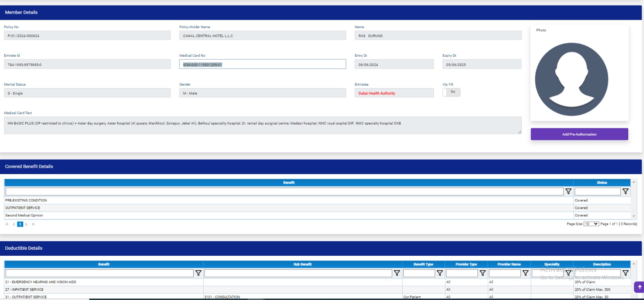Click the Benefit filter textbox in Covered Benefit Details
The height and width of the screenshot is (300, 644).
(284, 191)
